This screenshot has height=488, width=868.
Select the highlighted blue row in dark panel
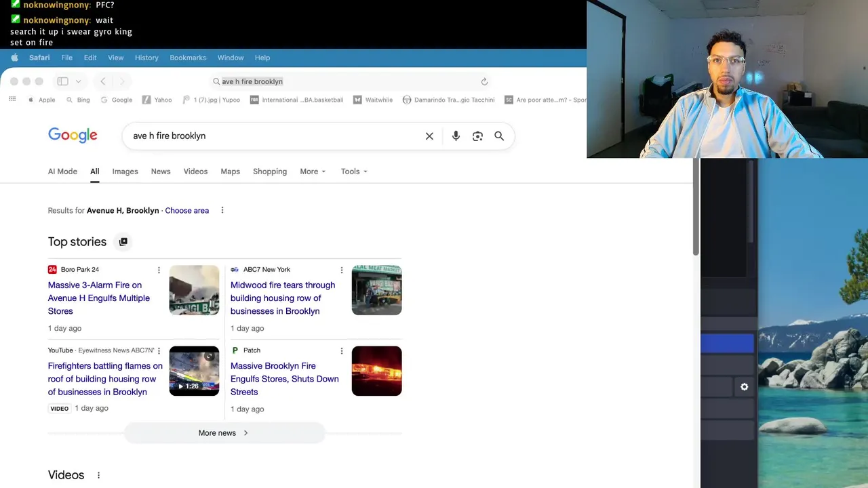(x=727, y=343)
